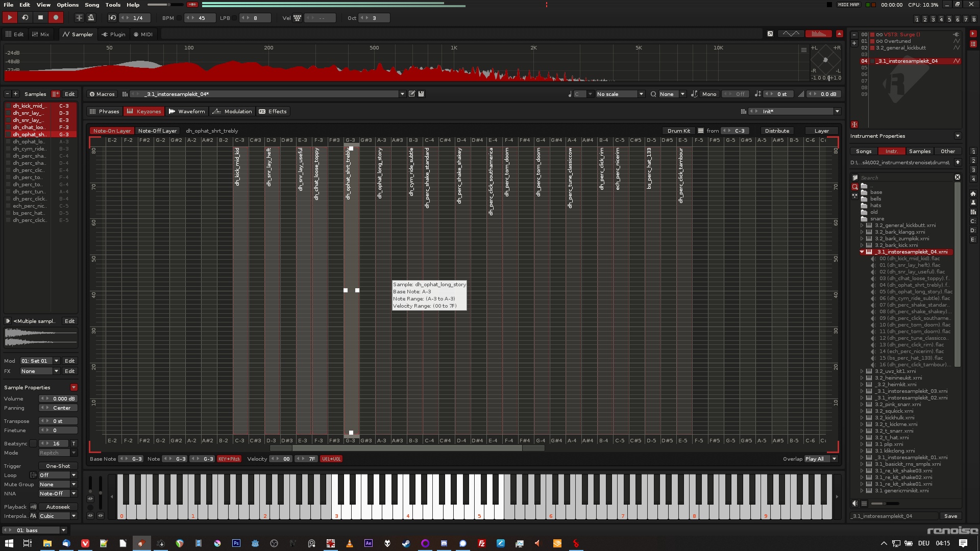Toggle the metronome icon
Viewport: 980px width, 551px height.
pos(91,17)
